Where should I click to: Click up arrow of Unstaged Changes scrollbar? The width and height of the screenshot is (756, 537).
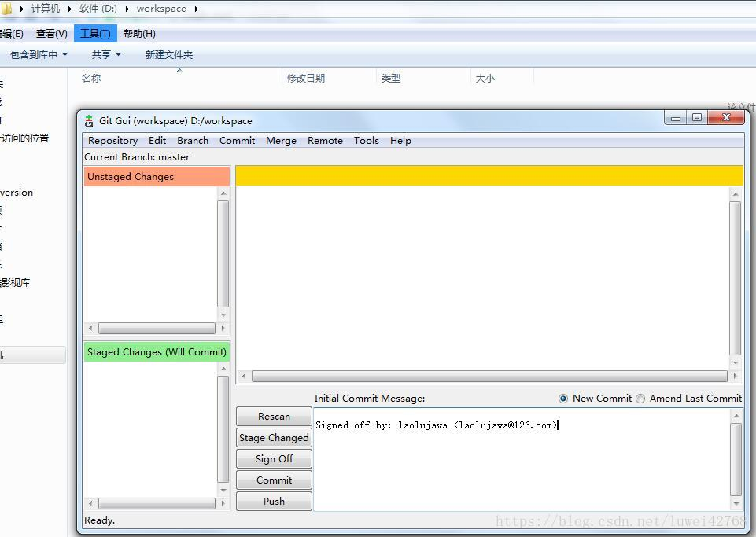pyautogui.click(x=223, y=193)
